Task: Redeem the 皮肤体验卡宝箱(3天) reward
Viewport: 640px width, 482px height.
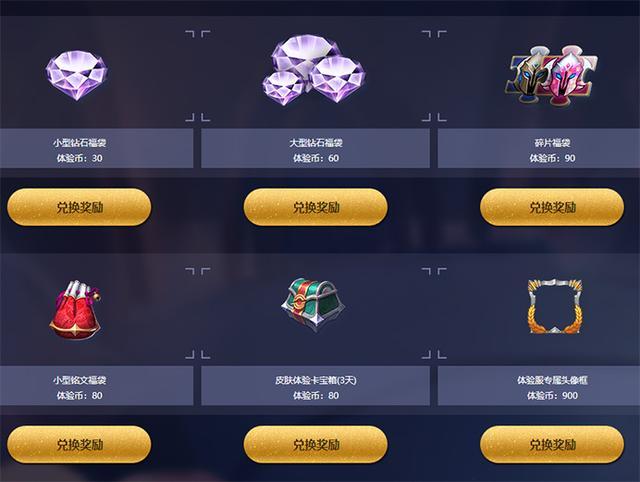Action: pyautogui.click(x=316, y=444)
